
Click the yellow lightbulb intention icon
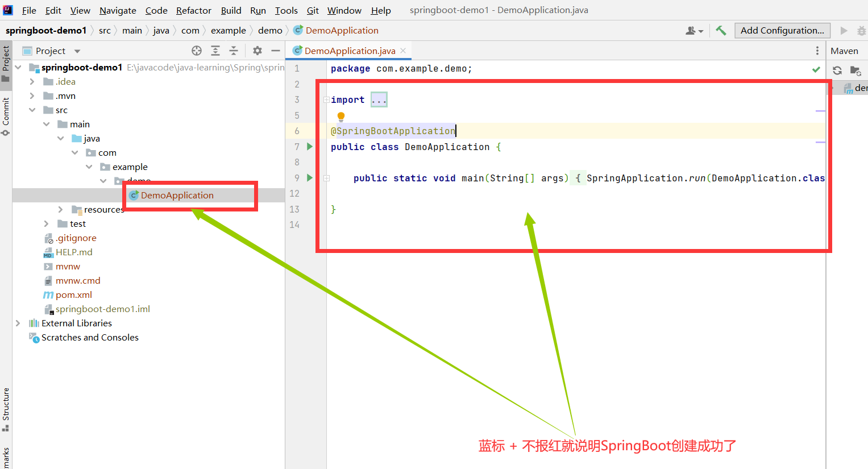(x=341, y=117)
